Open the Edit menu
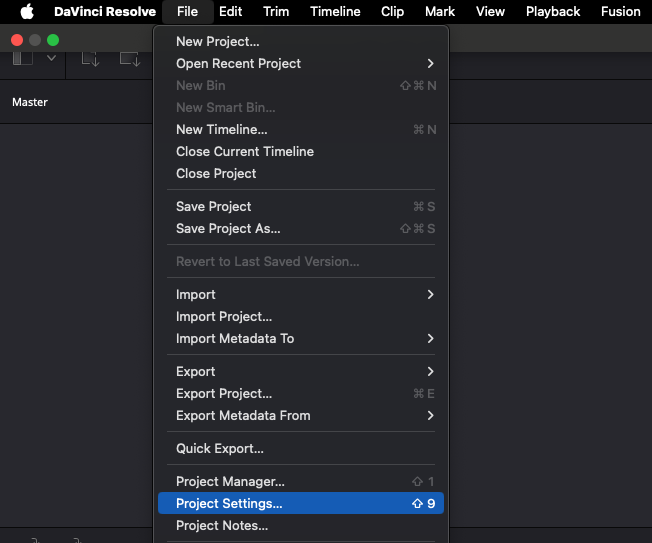652x543 pixels. [230, 12]
